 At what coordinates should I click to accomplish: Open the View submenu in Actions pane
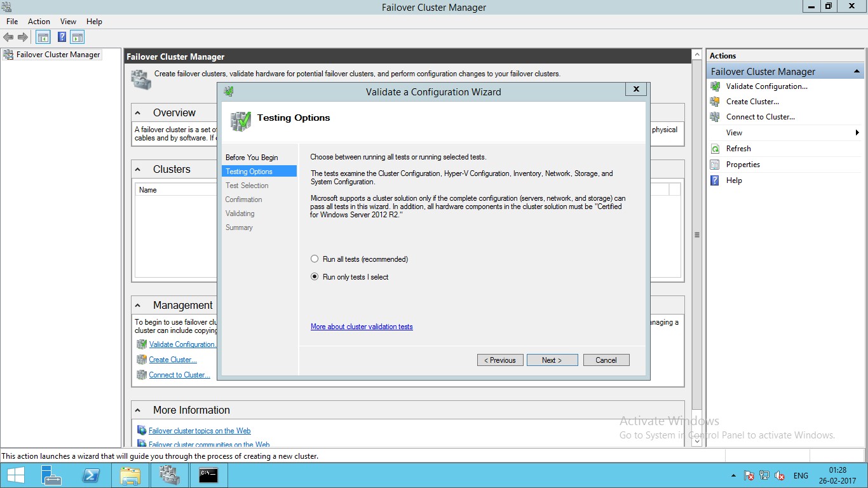[785, 133]
